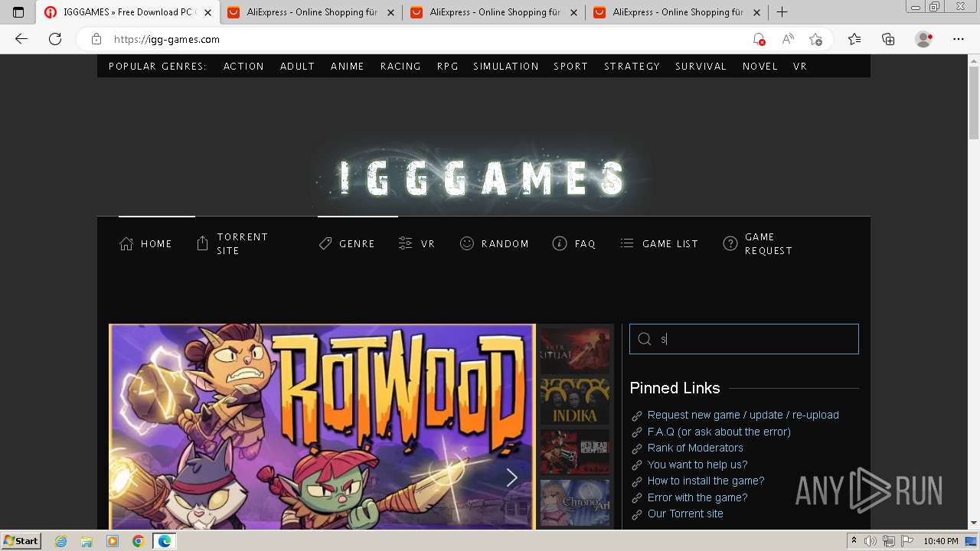Click the Game List list icon

[627, 243]
